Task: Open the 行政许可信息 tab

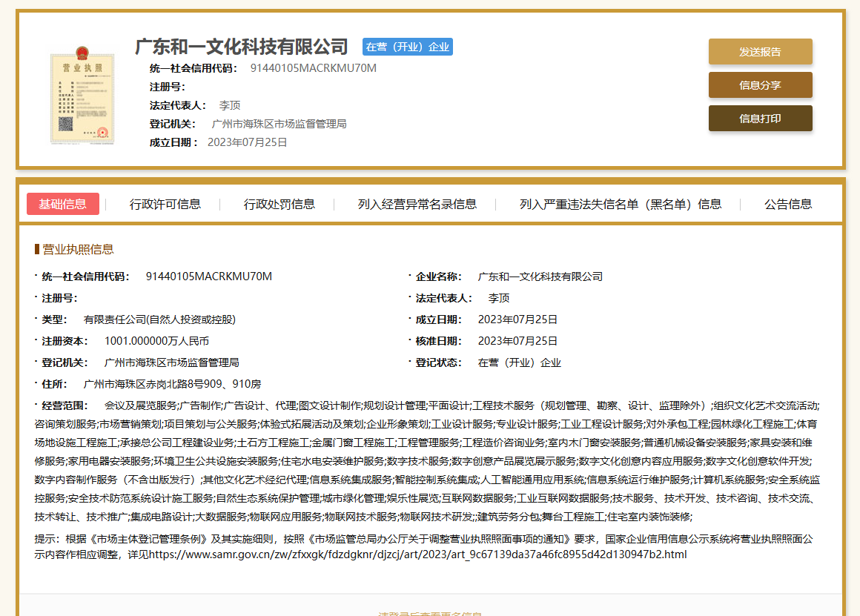Action: pos(165,204)
